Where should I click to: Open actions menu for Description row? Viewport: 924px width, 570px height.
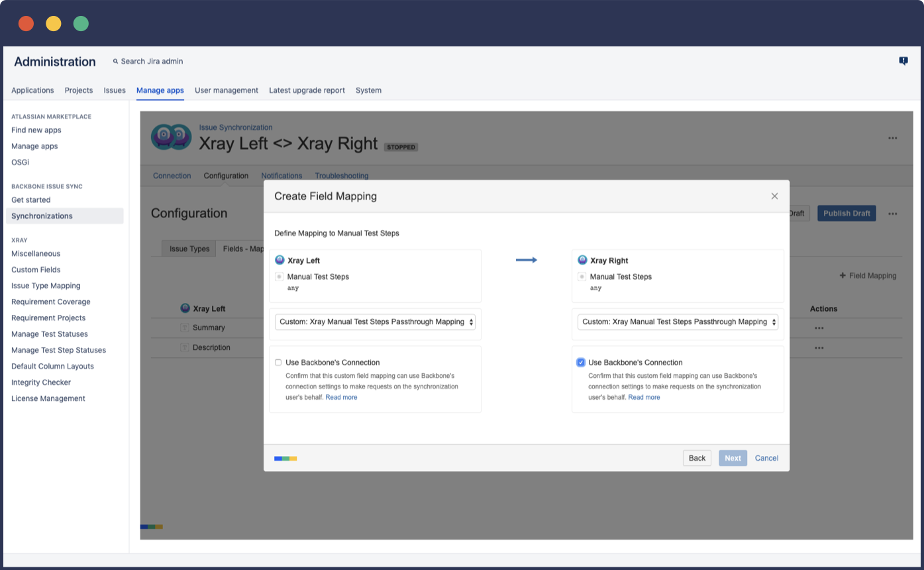(x=819, y=348)
